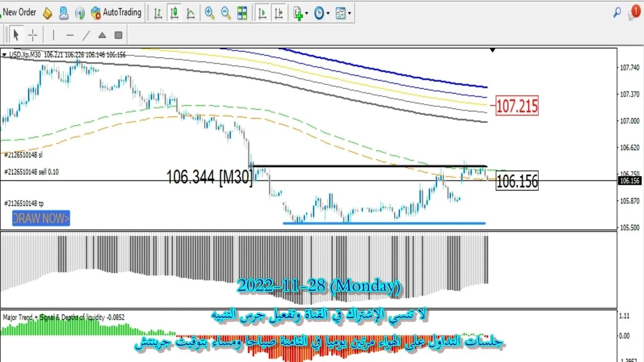Switch chart to candlesticks view
Viewport: 644px width, 362px height.
(x=175, y=13)
